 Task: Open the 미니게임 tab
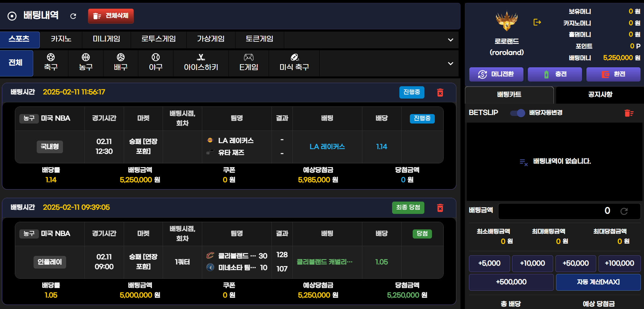click(106, 39)
